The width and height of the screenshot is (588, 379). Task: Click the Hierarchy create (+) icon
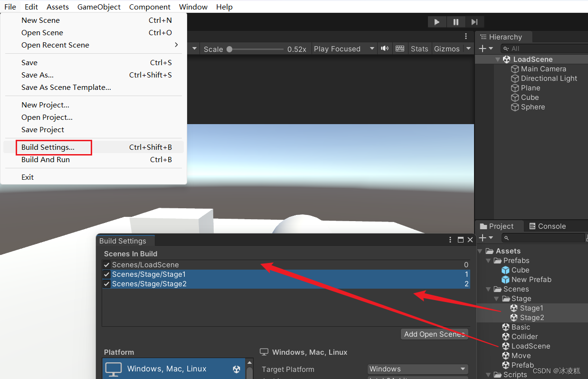pos(483,48)
